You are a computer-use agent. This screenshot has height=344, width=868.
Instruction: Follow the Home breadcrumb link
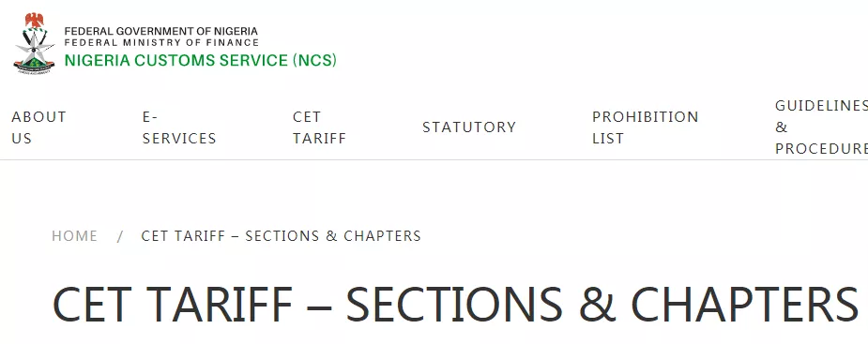tap(74, 236)
